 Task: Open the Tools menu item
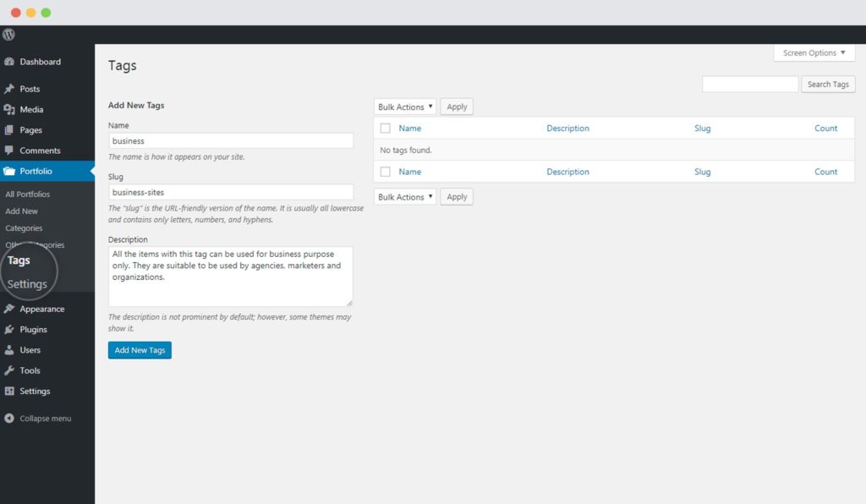point(30,370)
